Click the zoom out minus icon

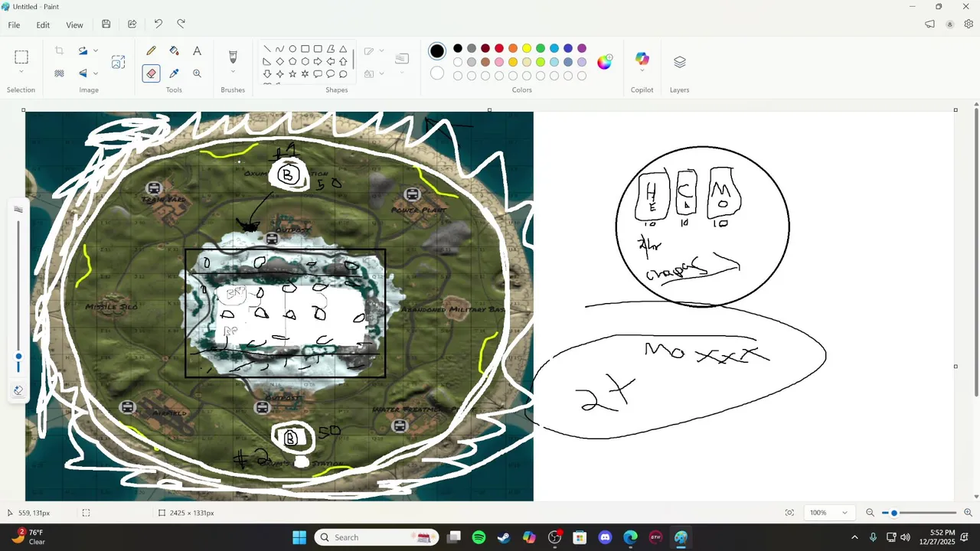[x=870, y=513]
